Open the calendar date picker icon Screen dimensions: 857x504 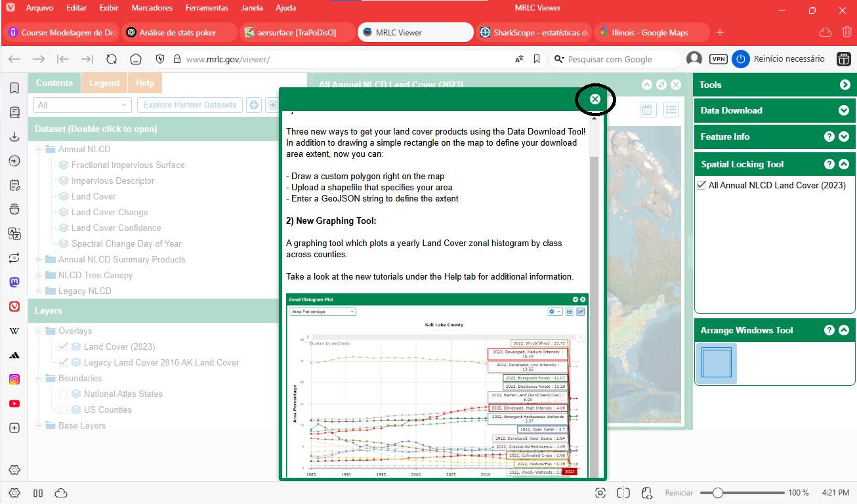(x=648, y=110)
